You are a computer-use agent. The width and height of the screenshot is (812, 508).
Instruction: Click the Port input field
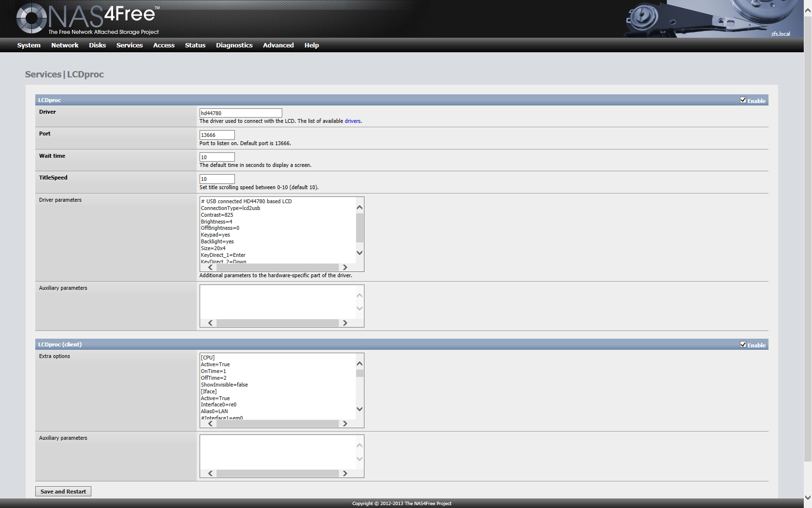click(217, 135)
